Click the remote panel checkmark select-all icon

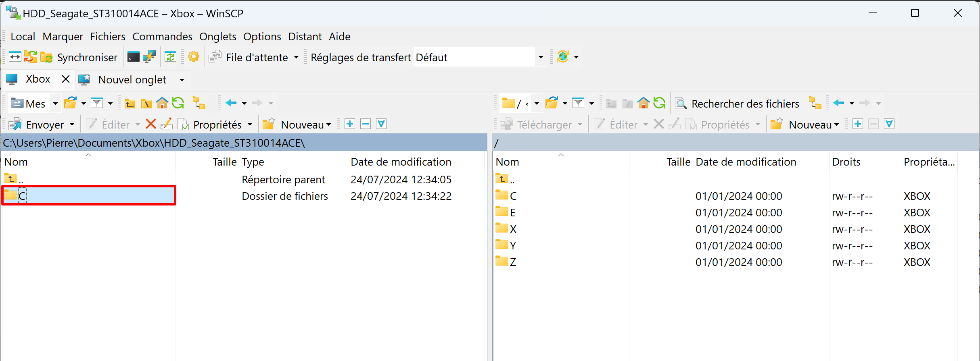pos(889,124)
